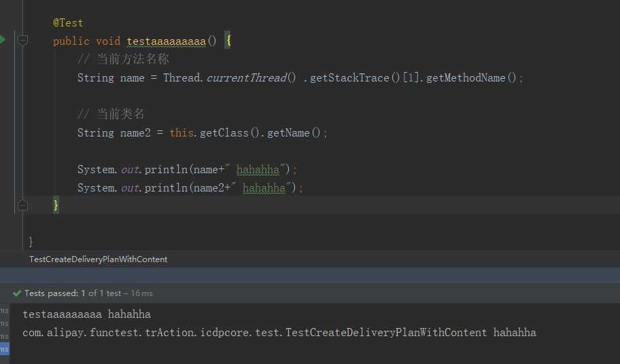Click the comment '// 当前类名'

click(x=111, y=114)
